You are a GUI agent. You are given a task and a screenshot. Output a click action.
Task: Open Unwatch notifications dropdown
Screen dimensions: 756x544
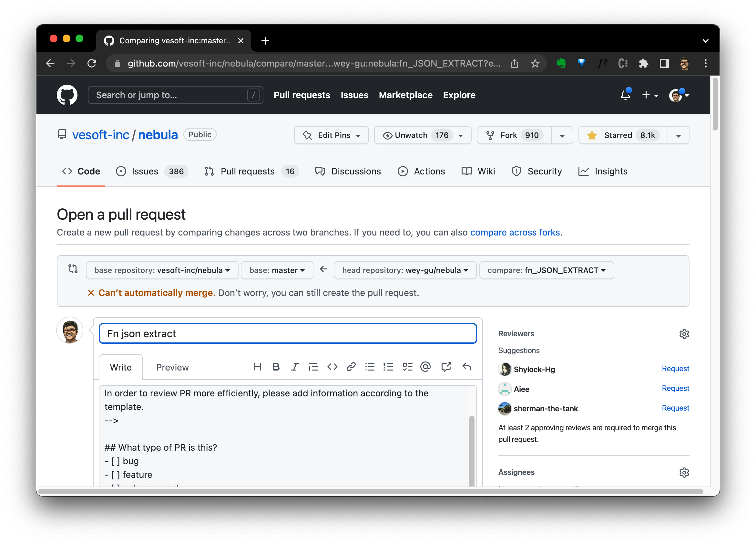(x=423, y=135)
